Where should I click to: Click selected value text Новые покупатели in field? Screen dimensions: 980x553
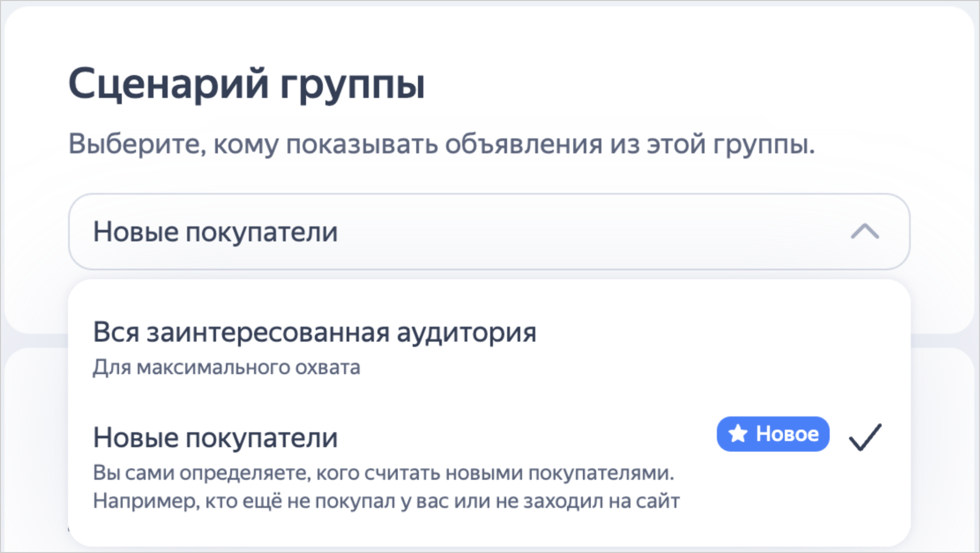(x=215, y=232)
